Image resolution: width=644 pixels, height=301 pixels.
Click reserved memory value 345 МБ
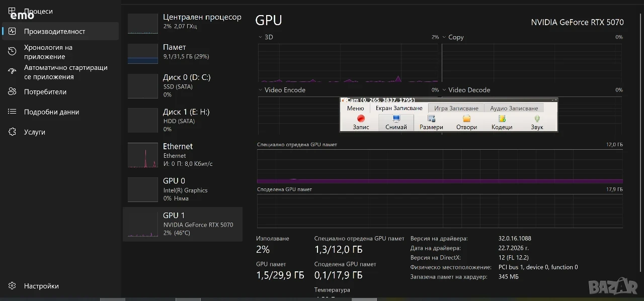click(509, 276)
